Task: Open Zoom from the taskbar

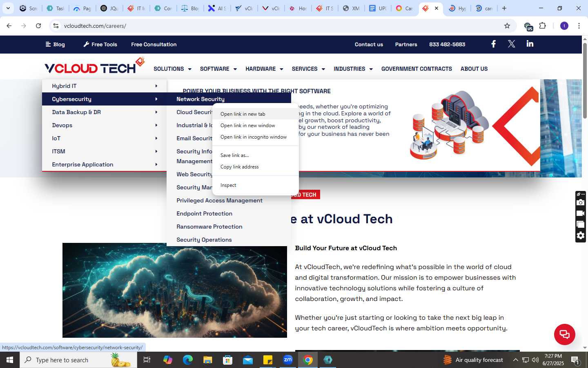Action: coord(288,360)
